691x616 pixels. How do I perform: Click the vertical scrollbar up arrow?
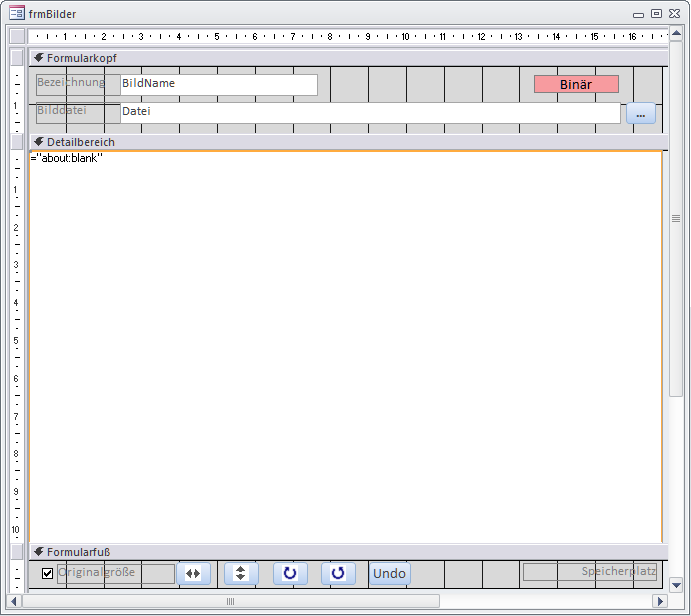(x=676, y=34)
